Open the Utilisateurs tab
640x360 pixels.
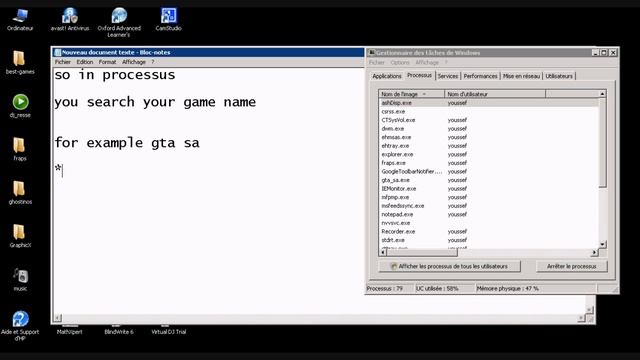pyautogui.click(x=559, y=76)
